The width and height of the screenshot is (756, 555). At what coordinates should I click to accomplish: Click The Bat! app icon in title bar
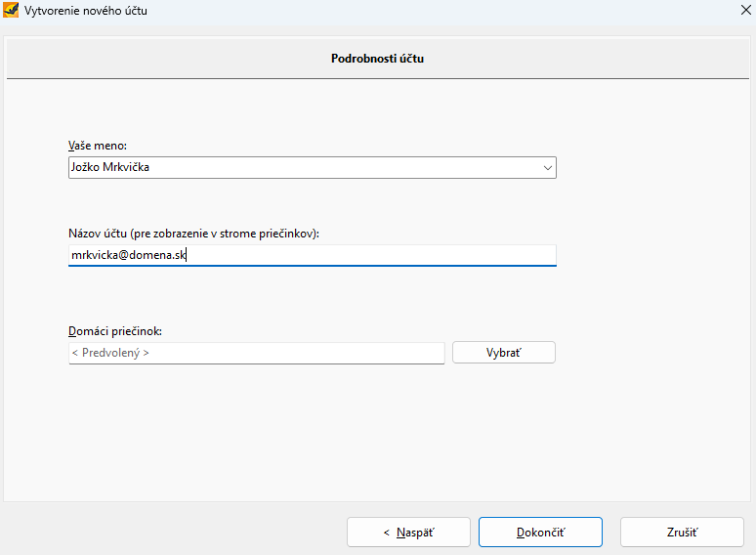point(11,10)
